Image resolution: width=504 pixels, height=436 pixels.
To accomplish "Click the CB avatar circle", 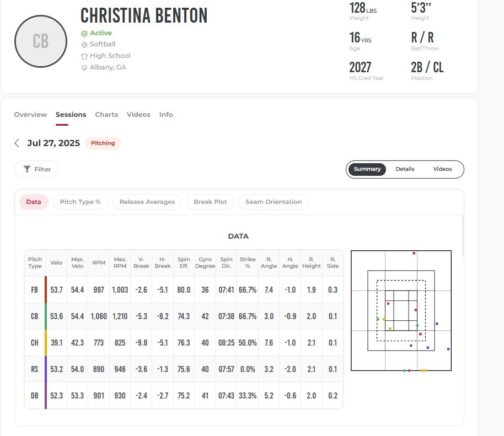I will click(41, 41).
